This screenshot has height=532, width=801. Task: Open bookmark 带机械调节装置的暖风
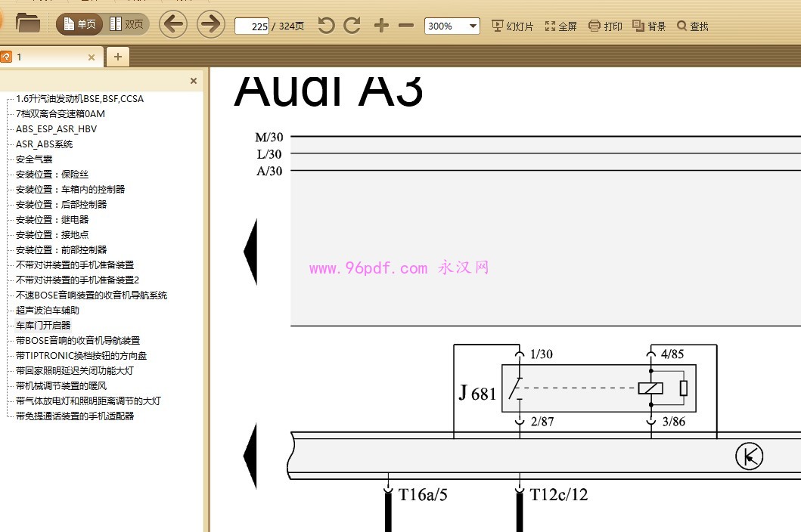coord(61,386)
